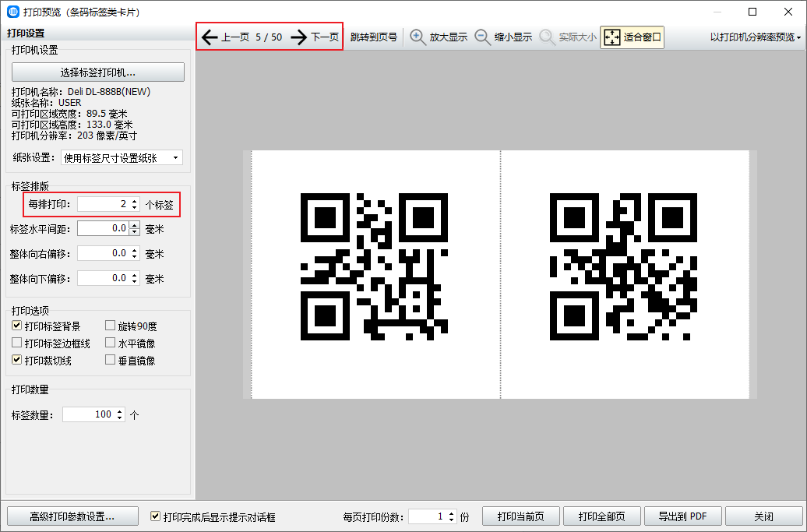The height and width of the screenshot is (532, 807).
Task: Click the 下一页 next page label
Action: pyautogui.click(x=325, y=37)
